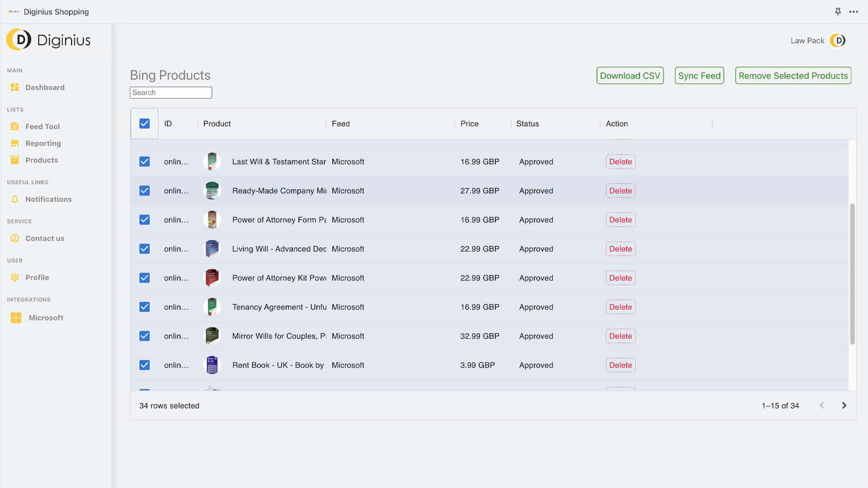Screen dimensions: 868x488
Task: Click inside the Search input field
Action: 170,92
